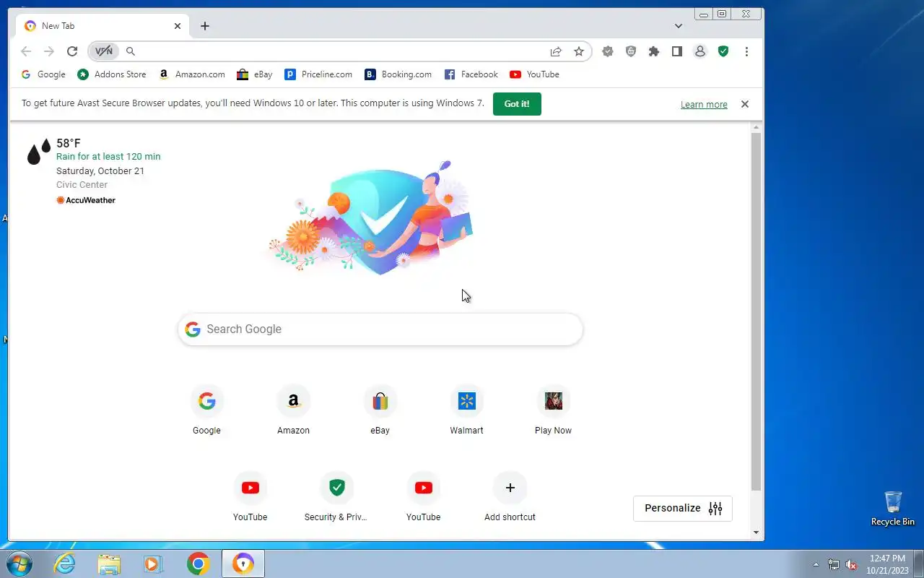The width and height of the screenshot is (924, 578).
Task: Open the Google bookmark
Action: [43, 74]
